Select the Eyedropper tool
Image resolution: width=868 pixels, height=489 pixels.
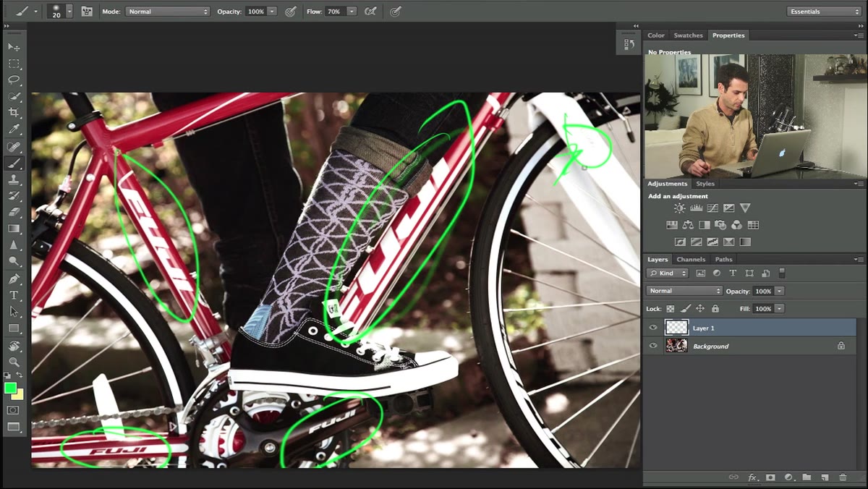pos(14,129)
